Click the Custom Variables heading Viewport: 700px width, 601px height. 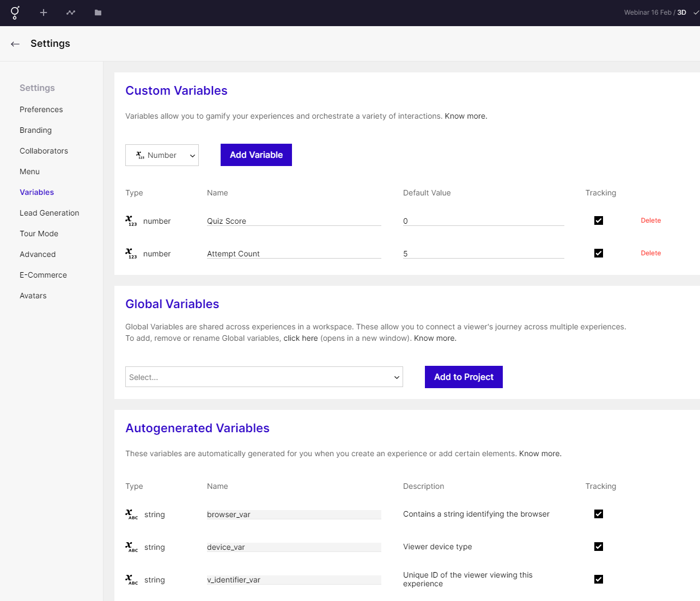(x=176, y=90)
